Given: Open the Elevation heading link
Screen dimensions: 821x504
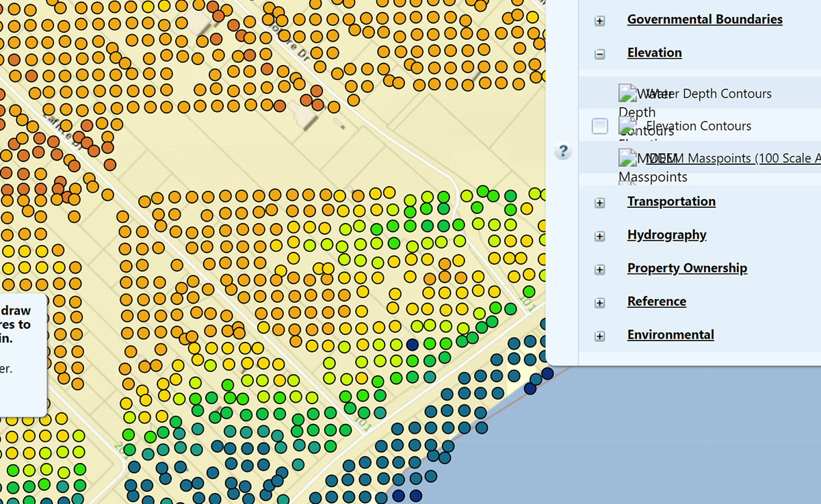Looking at the screenshot, I should (654, 52).
